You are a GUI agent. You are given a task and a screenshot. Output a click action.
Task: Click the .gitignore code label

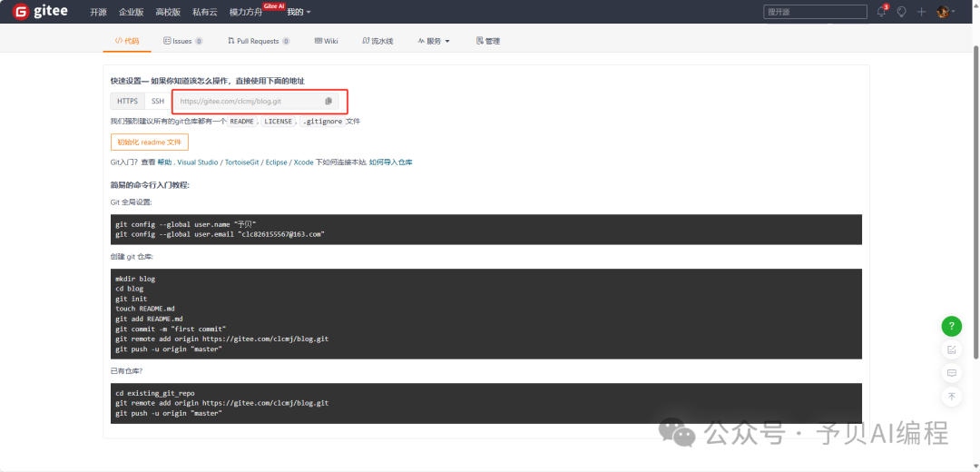[x=322, y=122]
